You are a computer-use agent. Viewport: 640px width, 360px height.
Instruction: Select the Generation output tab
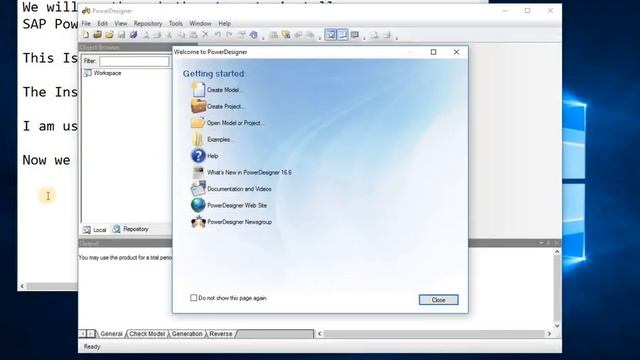pyautogui.click(x=187, y=334)
